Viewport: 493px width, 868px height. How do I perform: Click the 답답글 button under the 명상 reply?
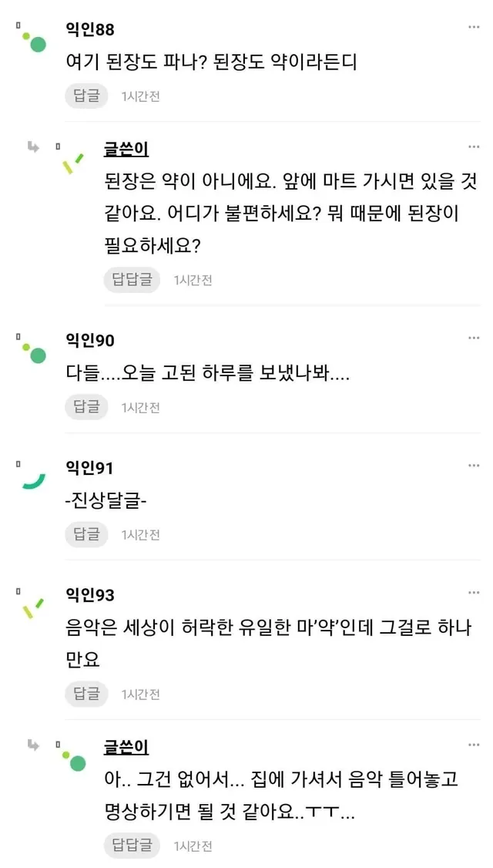132,846
